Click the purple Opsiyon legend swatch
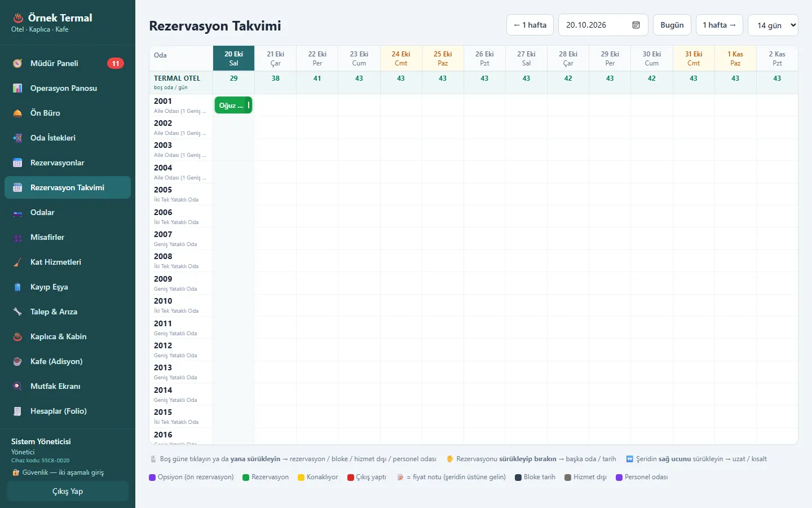The image size is (812, 508). [x=152, y=477]
